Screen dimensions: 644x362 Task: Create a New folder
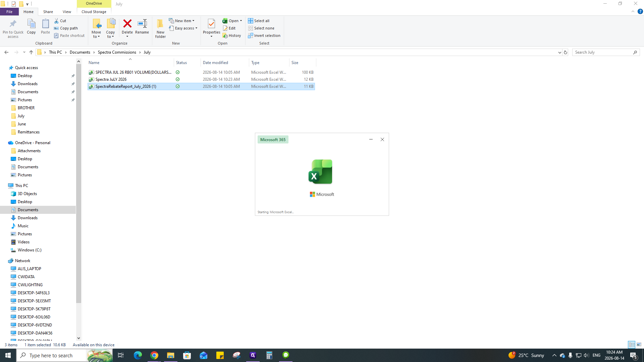(160, 28)
